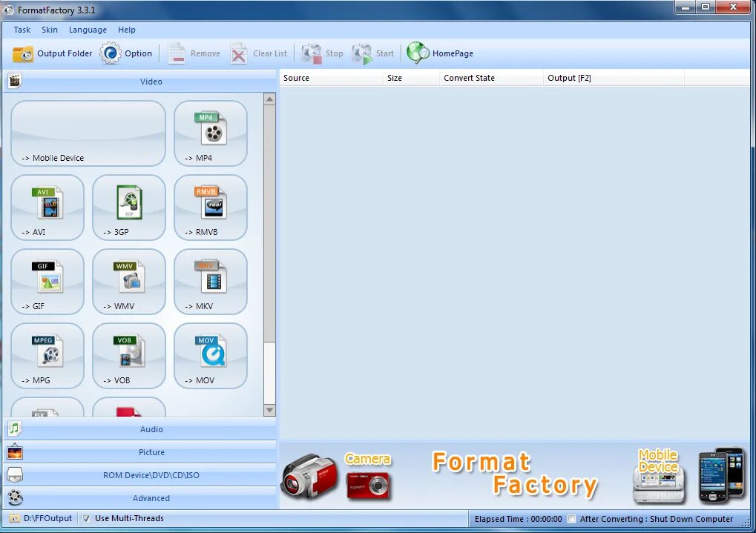Expand the ROM Device\DVD\CD\ISO panel
Image resolution: width=756 pixels, height=533 pixels.
click(x=139, y=475)
